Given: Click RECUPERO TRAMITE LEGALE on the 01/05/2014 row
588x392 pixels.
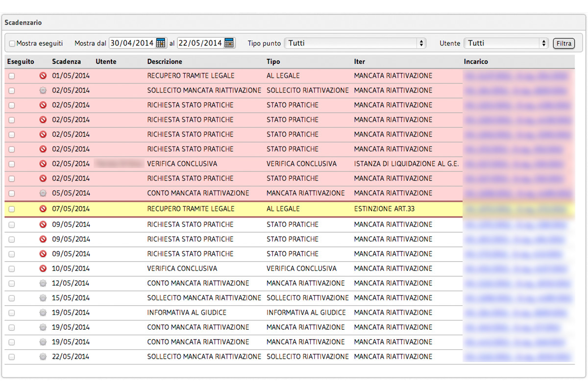Looking at the screenshot, I should (x=191, y=76).
